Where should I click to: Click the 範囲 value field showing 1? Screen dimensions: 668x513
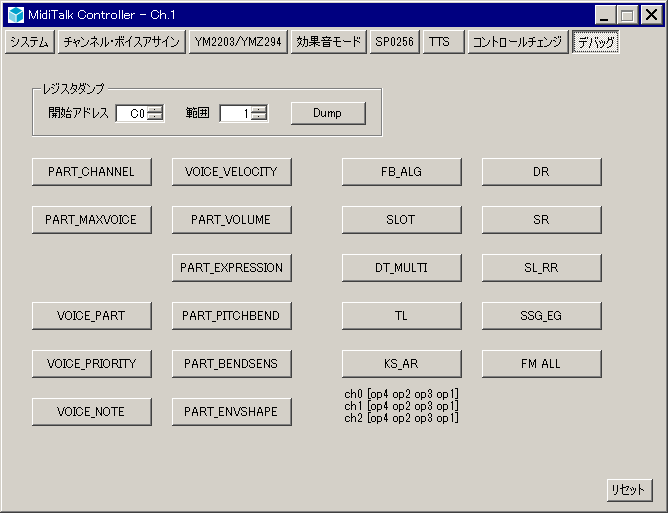pyautogui.click(x=235, y=113)
